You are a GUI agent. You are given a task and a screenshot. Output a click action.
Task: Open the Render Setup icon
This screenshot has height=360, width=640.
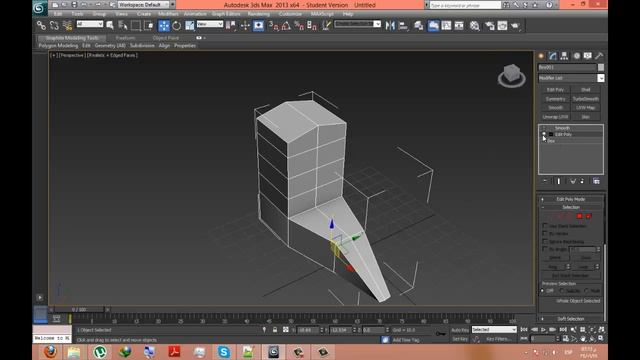pos(489,26)
